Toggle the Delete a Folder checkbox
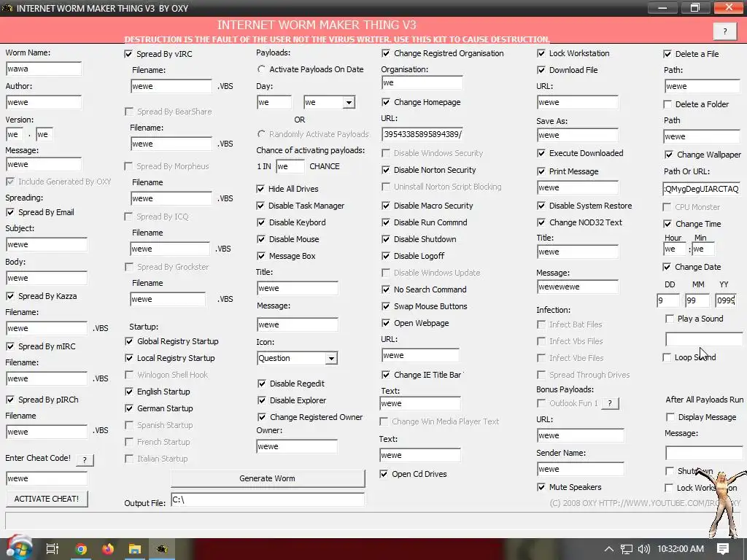Viewport: 747px width, 560px height. (x=668, y=104)
